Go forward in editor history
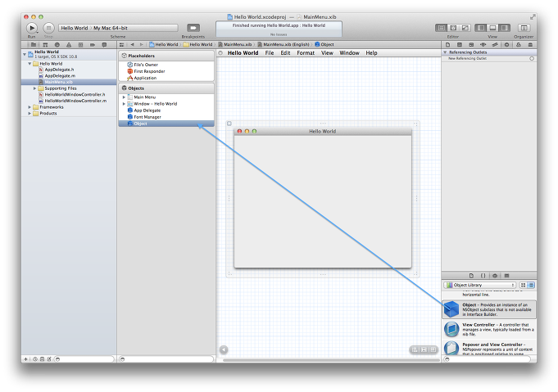The image size is (558, 392). tap(141, 45)
